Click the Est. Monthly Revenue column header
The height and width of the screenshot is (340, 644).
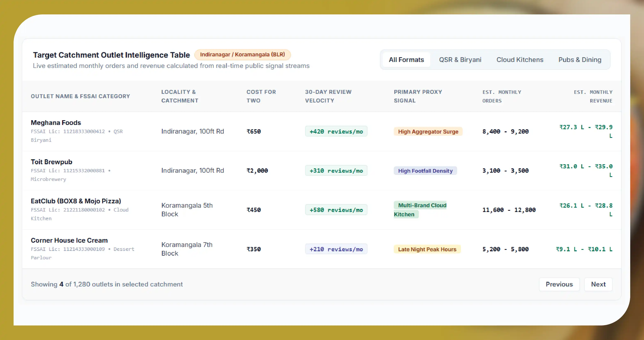tap(593, 96)
